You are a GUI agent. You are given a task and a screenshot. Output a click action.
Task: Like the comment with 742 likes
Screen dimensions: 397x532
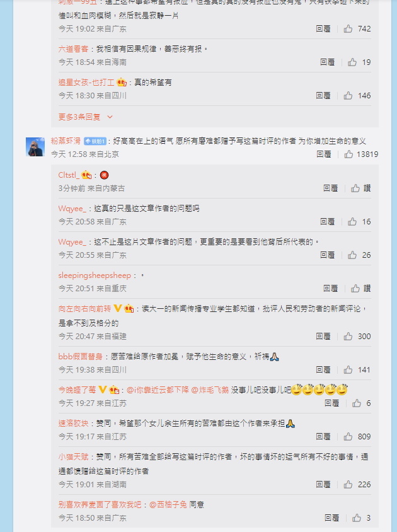357,29
